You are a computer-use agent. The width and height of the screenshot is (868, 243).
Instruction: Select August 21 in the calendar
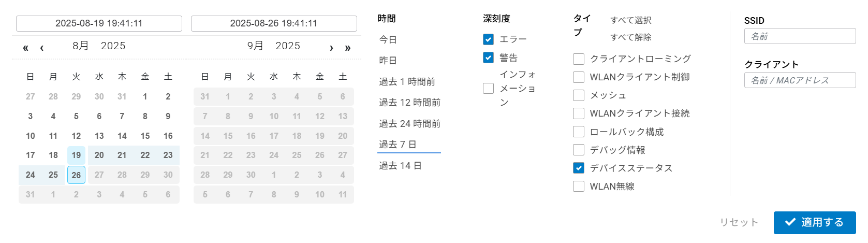[x=122, y=155]
